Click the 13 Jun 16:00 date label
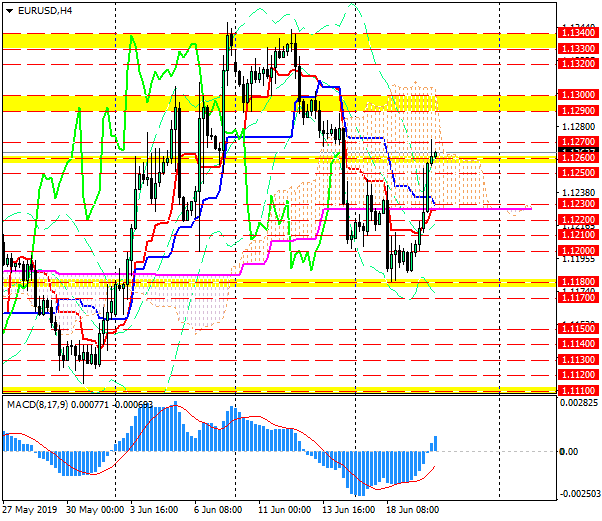The height and width of the screenshot is (521, 602). coord(347,509)
